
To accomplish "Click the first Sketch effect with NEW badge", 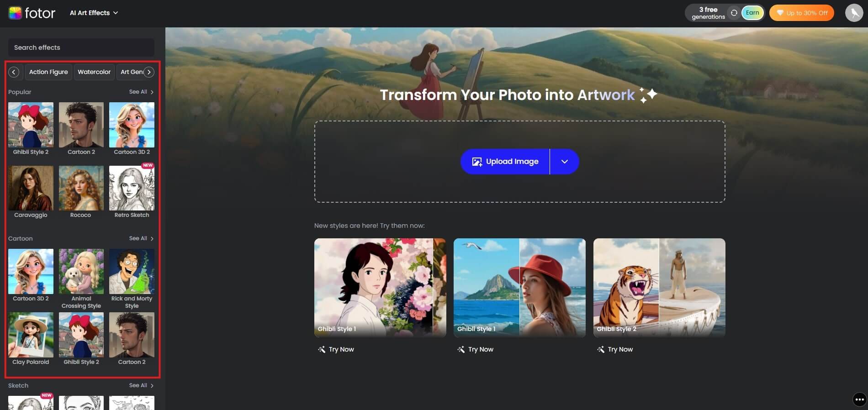I will click(31, 403).
